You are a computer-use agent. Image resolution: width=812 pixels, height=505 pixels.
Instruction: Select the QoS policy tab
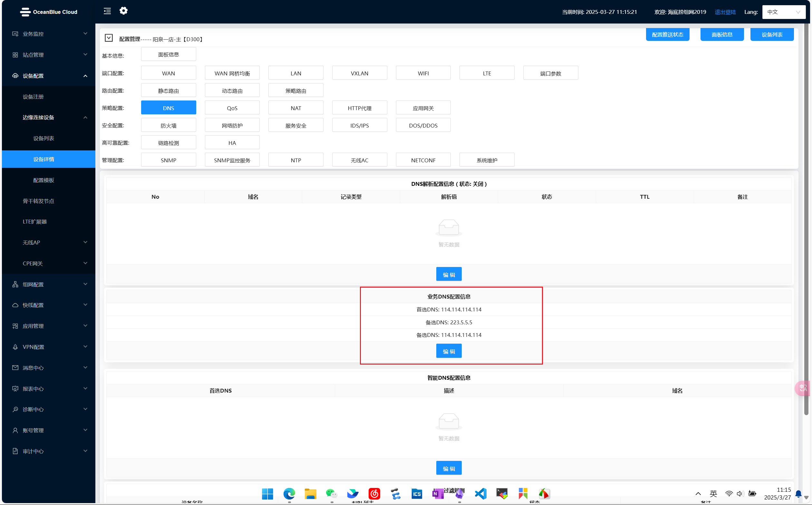[232, 108]
